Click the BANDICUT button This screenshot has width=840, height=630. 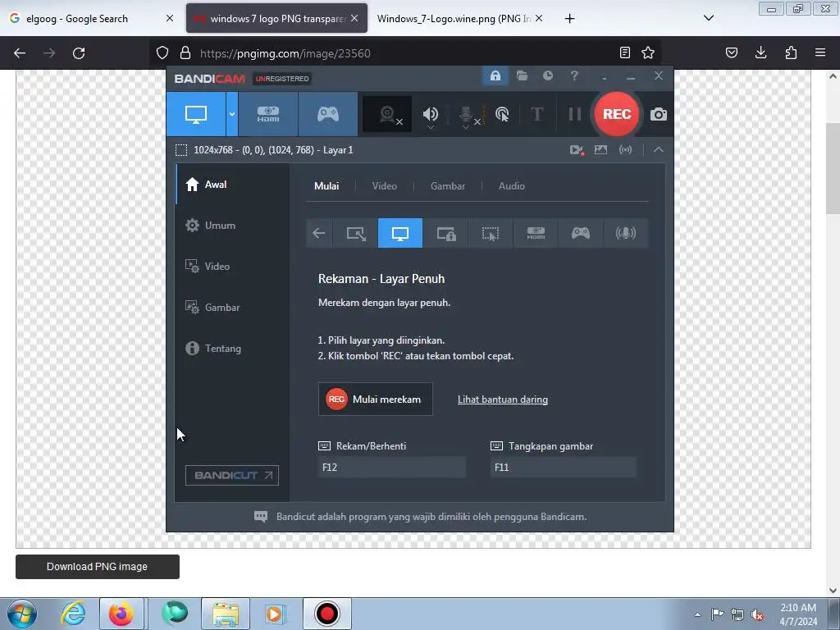click(232, 475)
